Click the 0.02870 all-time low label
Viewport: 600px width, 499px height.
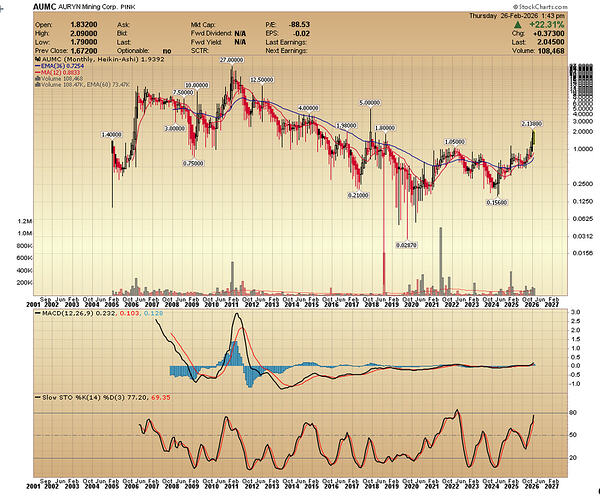[x=406, y=245]
